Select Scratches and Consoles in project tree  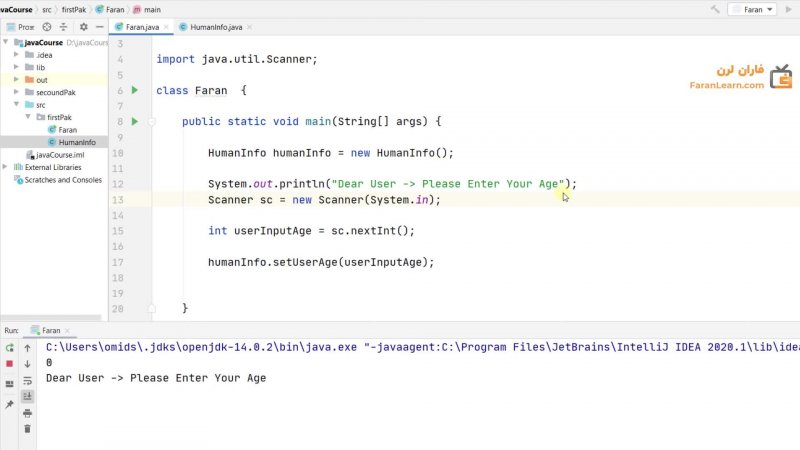click(x=62, y=180)
